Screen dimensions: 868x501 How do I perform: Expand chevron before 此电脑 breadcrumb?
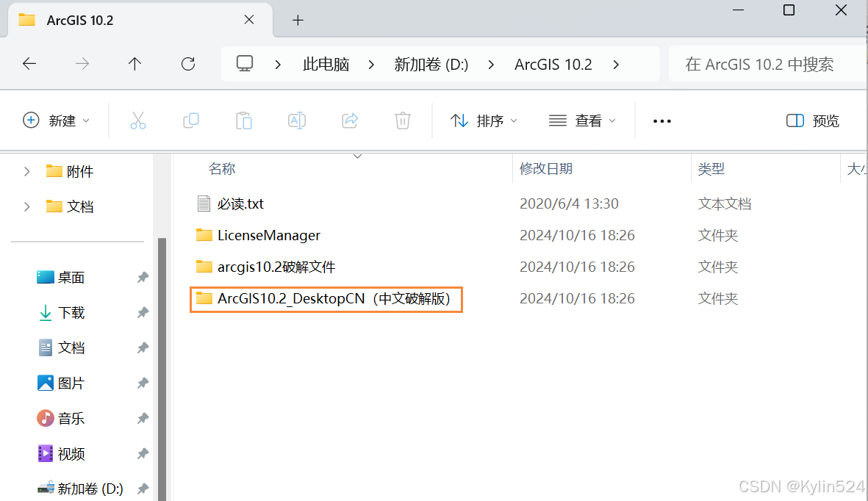pyautogui.click(x=278, y=65)
